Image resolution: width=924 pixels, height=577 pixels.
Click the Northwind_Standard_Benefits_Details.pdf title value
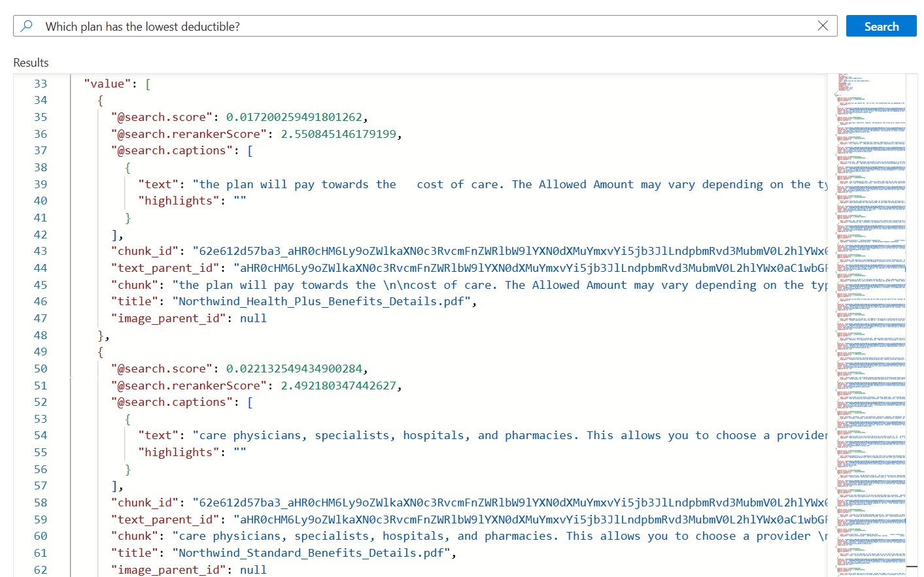coord(314,553)
